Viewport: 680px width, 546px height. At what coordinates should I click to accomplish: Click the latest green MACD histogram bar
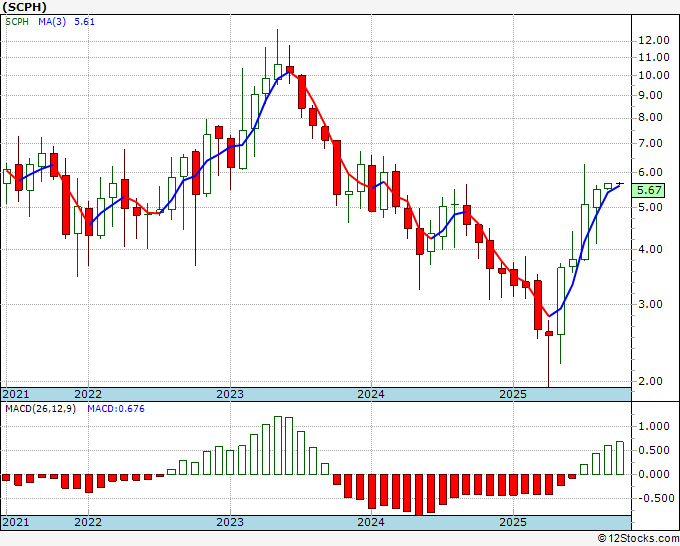pos(620,458)
